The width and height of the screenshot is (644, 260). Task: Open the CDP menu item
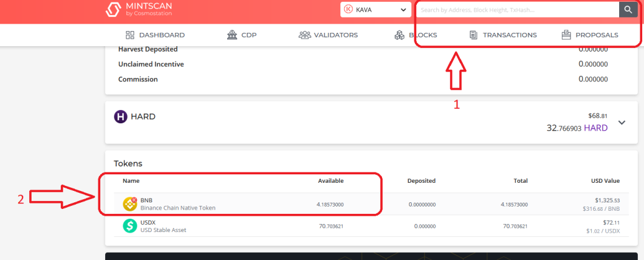click(x=242, y=35)
